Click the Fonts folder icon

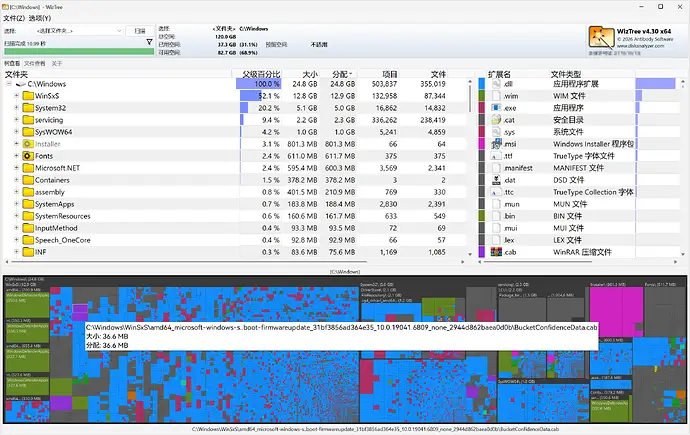click(x=28, y=156)
